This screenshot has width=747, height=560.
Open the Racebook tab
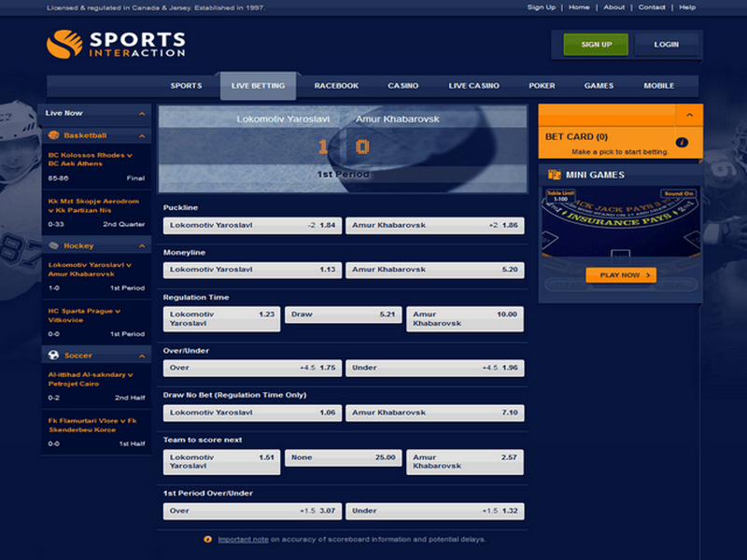coord(336,86)
